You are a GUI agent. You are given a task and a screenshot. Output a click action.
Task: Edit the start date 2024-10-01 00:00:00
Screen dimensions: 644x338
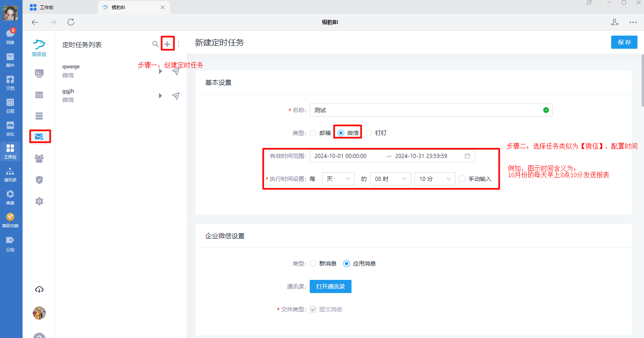coord(340,156)
